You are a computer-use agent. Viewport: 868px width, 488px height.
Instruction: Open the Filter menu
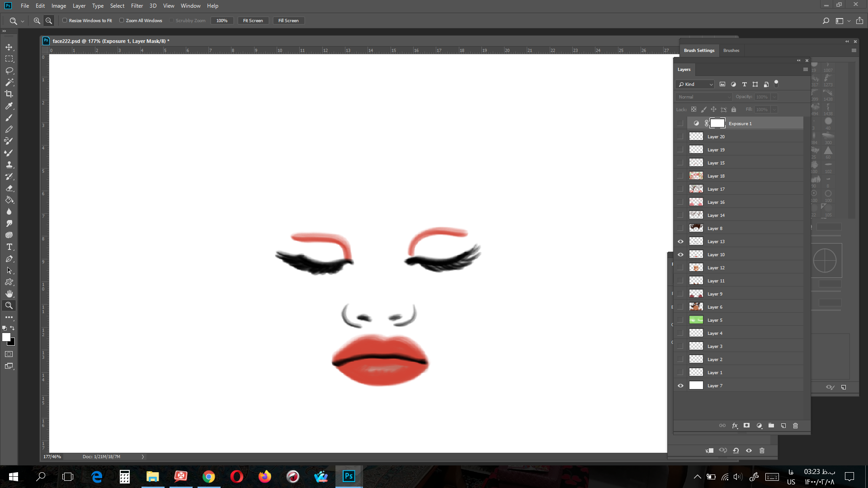pos(137,6)
